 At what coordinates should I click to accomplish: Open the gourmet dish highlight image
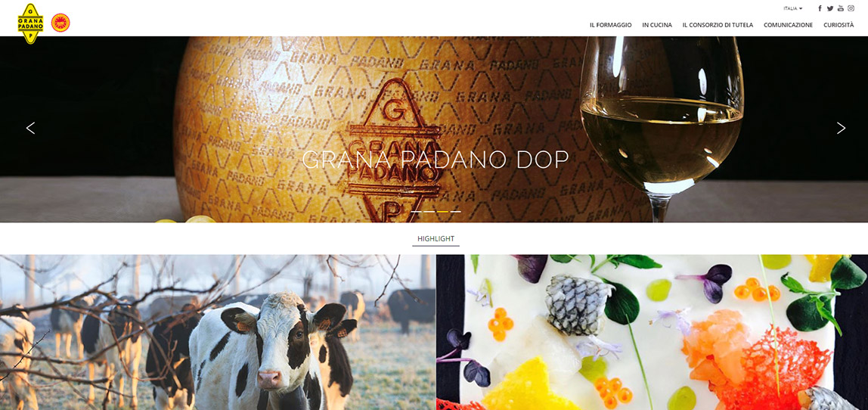coord(652,332)
